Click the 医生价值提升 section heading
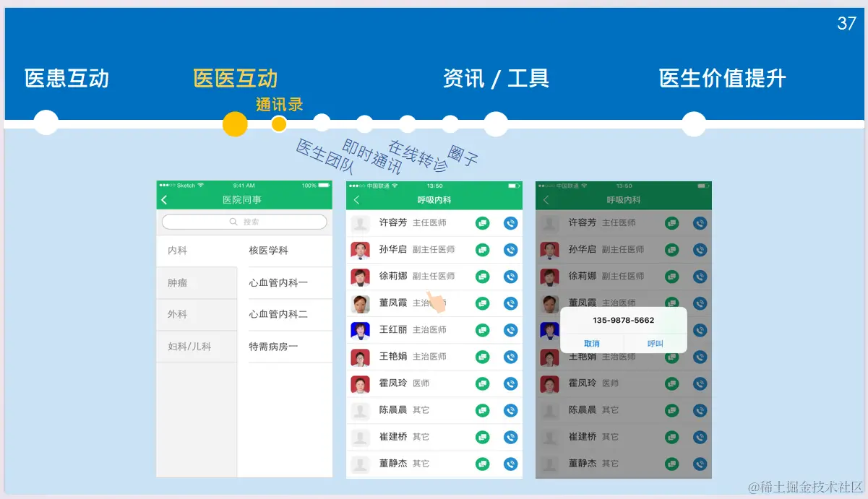Viewport: 868px width, 499px height. [723, 78]
